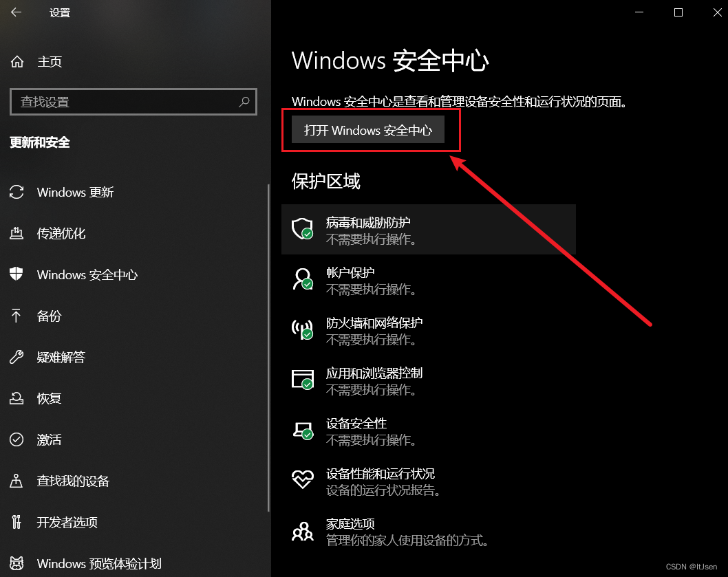The height and width of the screenshot is (577, 728).
Task: Open 应用和浏览器控制 protection area
Action: (x=429, y=380)
